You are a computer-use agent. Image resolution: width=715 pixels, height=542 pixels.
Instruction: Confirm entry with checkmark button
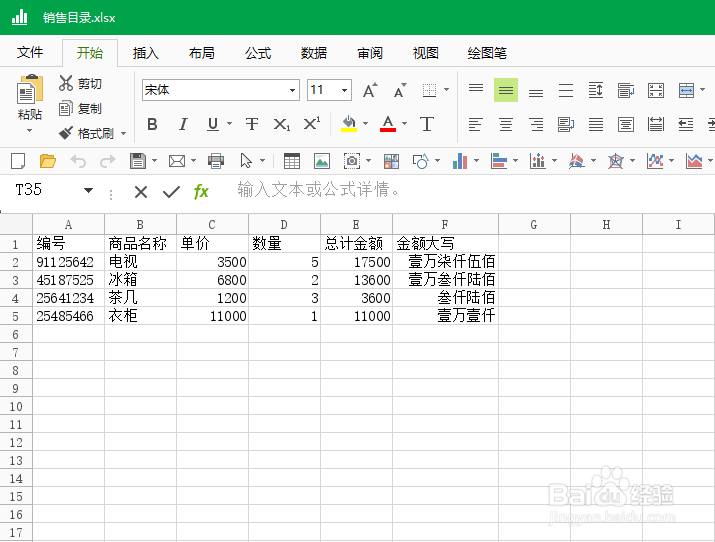coord(171,192)
